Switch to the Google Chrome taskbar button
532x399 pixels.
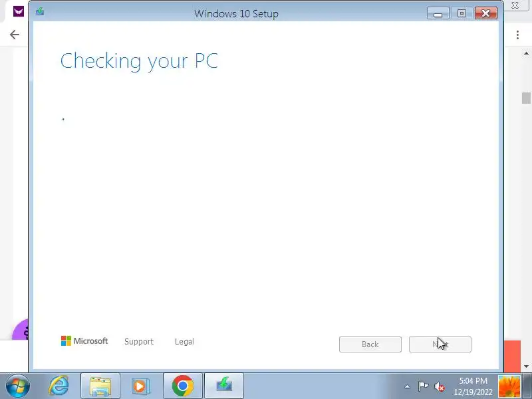click(x=182, y=386)
